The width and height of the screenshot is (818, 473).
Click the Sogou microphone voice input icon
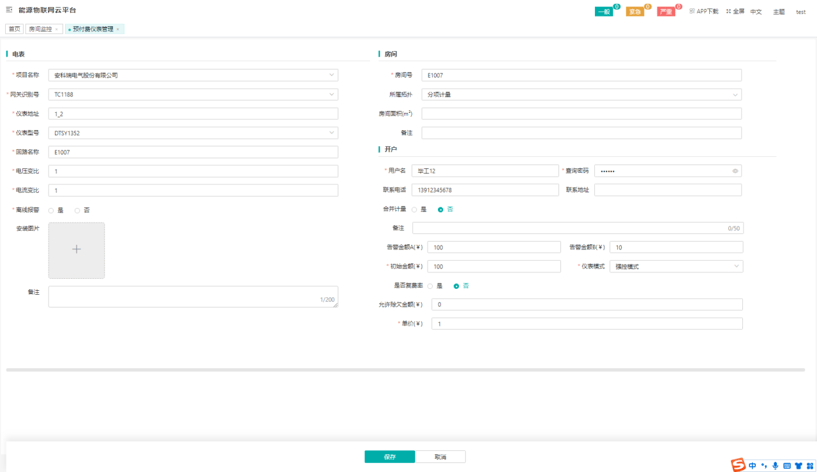(775, 466)
